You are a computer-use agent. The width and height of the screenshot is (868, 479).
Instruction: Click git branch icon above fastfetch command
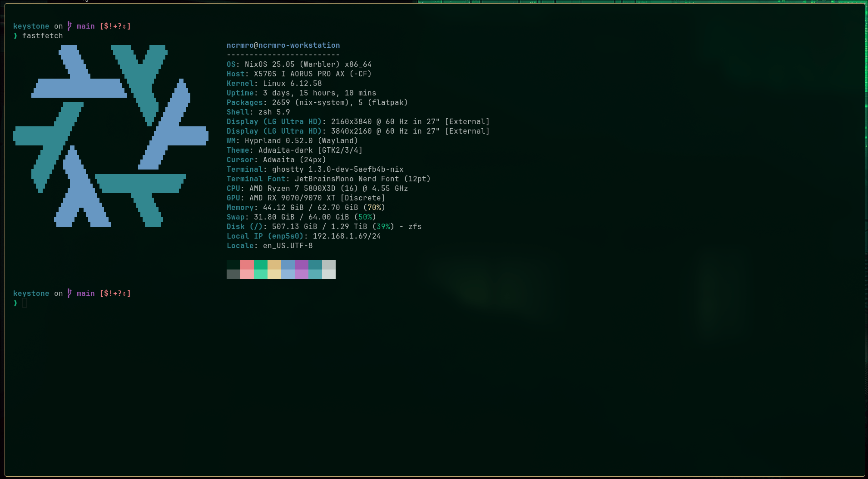pyautogui.click(x=69, y=26)
